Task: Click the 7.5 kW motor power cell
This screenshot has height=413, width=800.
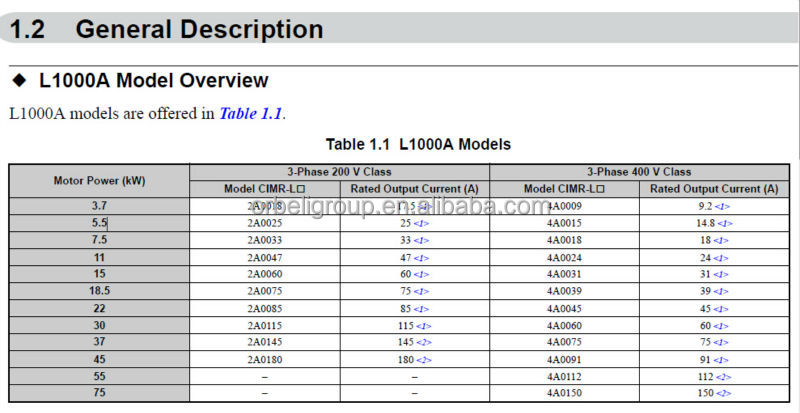Action: (99, 240)
